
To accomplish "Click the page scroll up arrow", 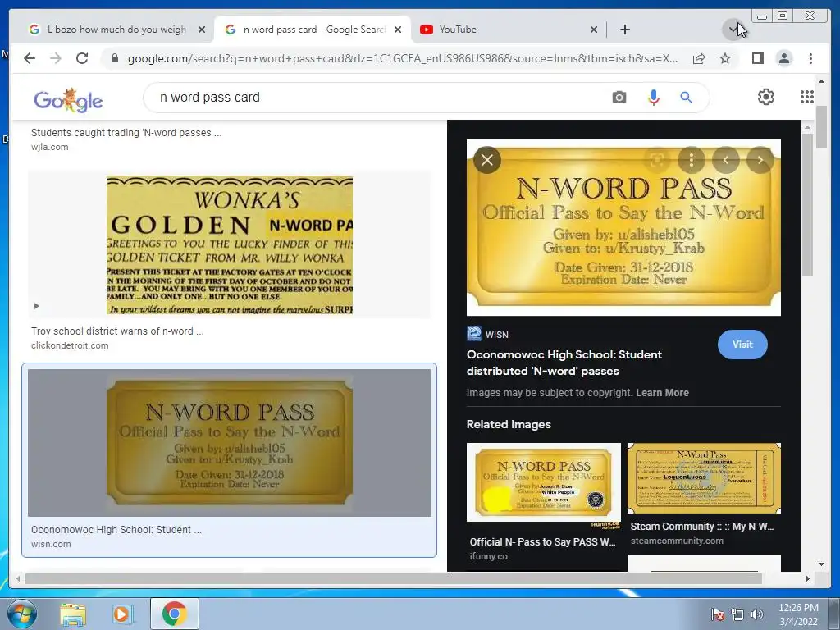I will (x=821, y=81).
